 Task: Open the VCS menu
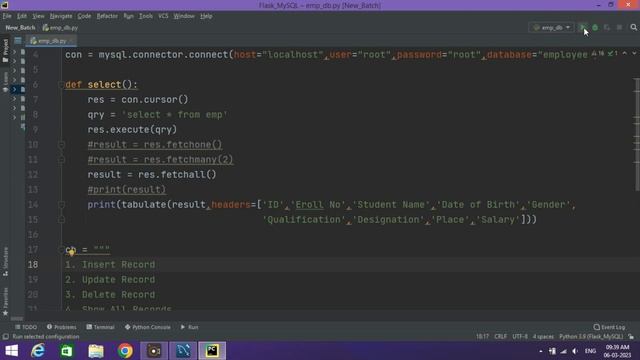[x=163, y=16]
